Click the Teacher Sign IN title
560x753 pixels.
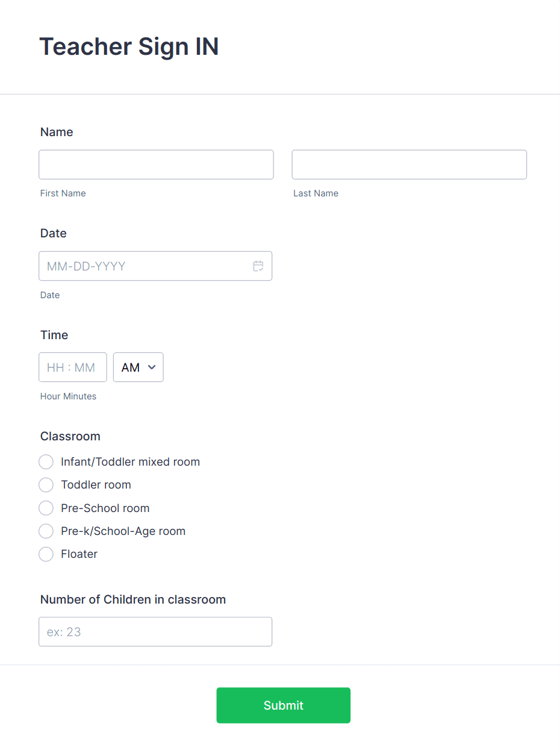pos(129,46)
